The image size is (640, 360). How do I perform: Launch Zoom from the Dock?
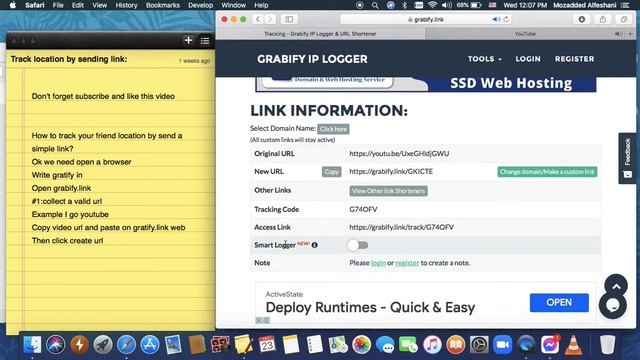pyautogui.click(x=502, y=345)
